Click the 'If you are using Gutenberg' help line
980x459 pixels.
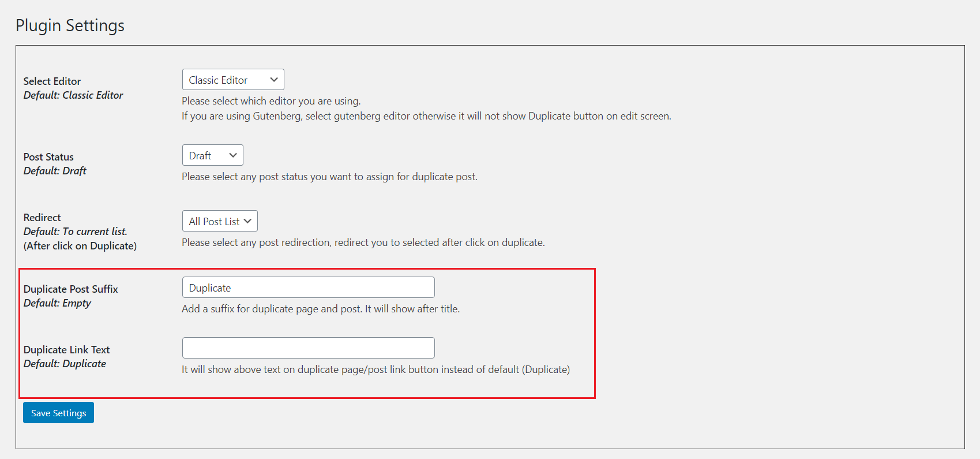426,116
